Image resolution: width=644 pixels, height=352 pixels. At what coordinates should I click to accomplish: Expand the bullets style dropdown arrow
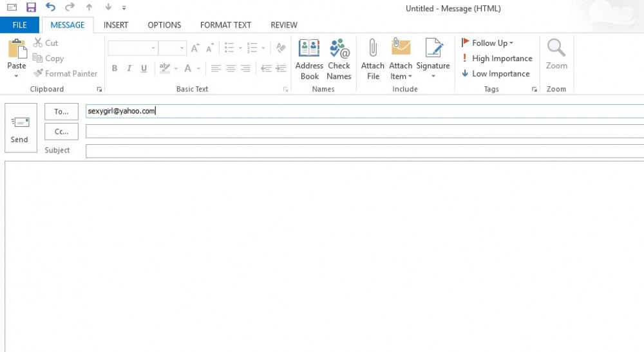click(x=241, y=48)
